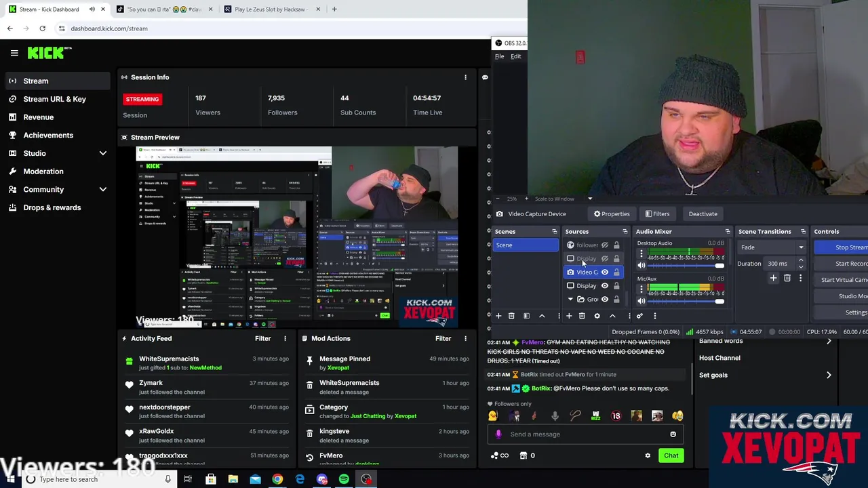Show the hidden follower source

pos(605,245)
